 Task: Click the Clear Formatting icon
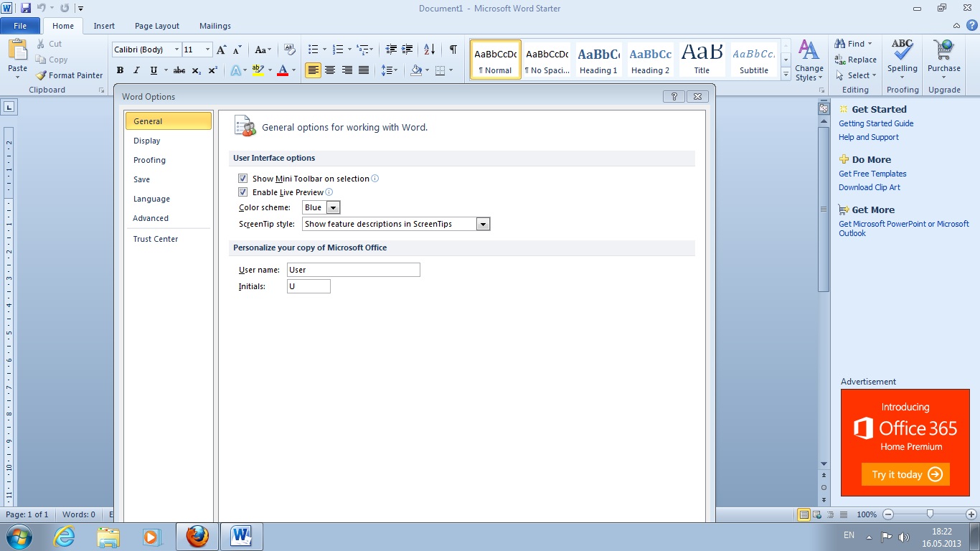point(290,50)
